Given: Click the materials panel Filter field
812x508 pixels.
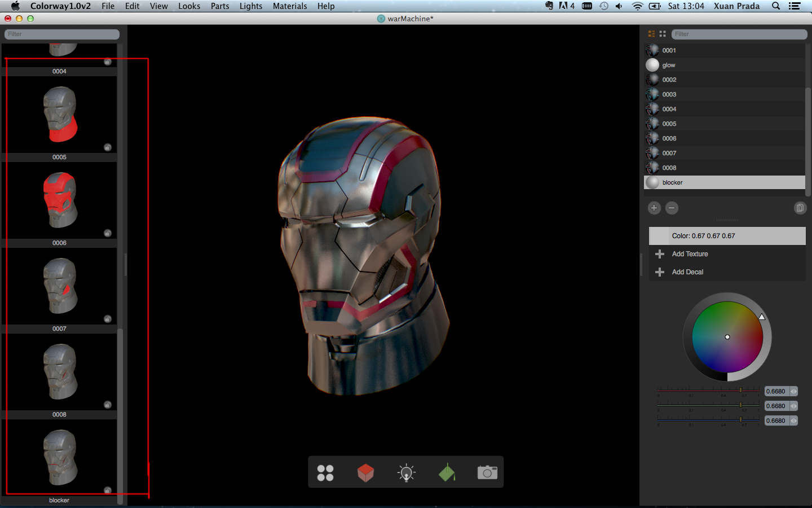Looking at the screenshot, I should pyautogui.click(x=739, y=34).
